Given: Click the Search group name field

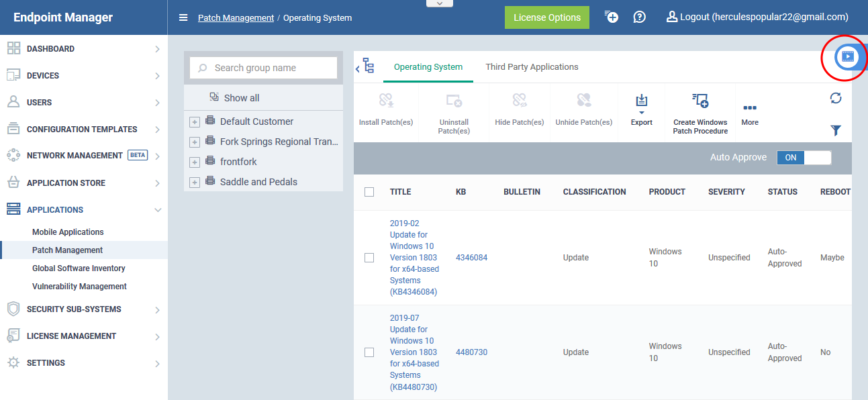Looking at the screenshot, I should click(263, 68).
